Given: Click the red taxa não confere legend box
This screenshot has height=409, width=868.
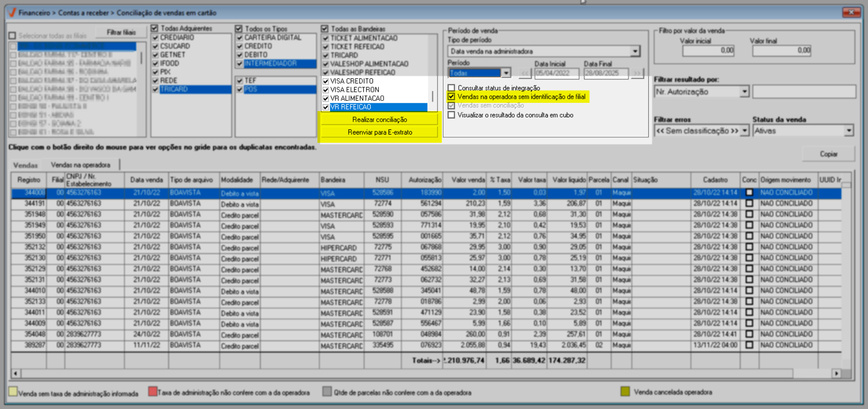Looking at the screenshot, I should pos(152,392).
